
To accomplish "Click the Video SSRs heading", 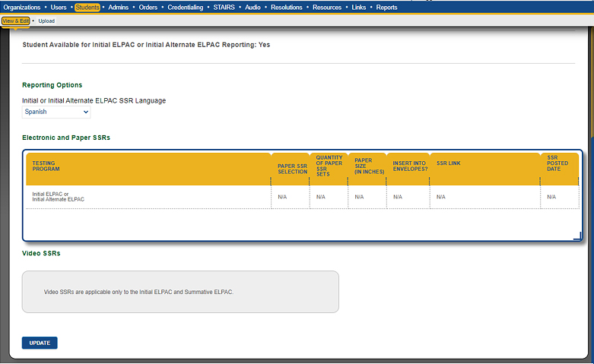I will tap(41, 254).
